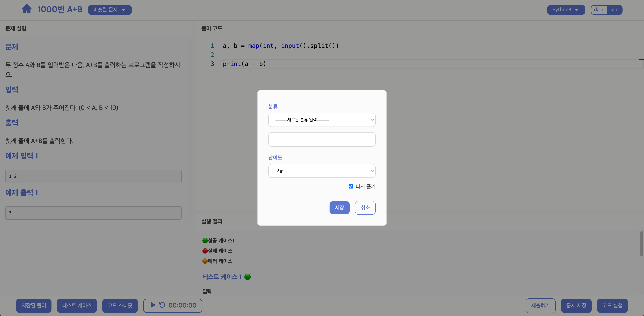
Task: Click the results panel scrollbar
Action: 641,244
